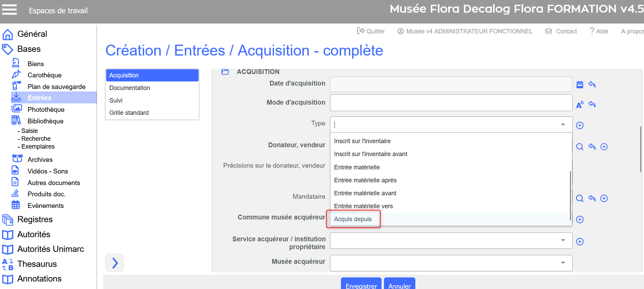The height and width of the screenshot is (289, 644).
Task: Collapse the Type dropdown arrow
Action: 563,124
